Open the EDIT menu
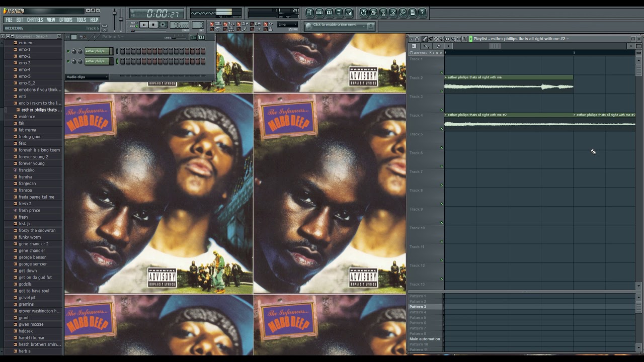This screenshot has width=644, height=362. pos(20,20)
